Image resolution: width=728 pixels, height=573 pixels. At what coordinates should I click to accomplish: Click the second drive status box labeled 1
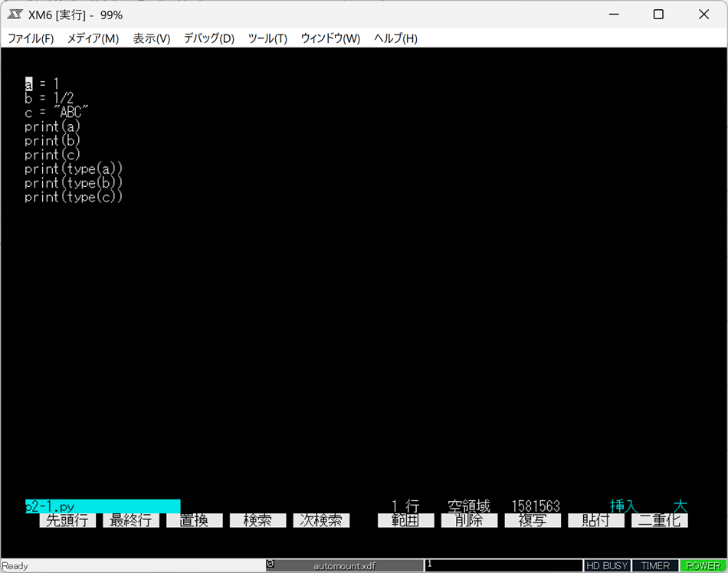(503, 566)
